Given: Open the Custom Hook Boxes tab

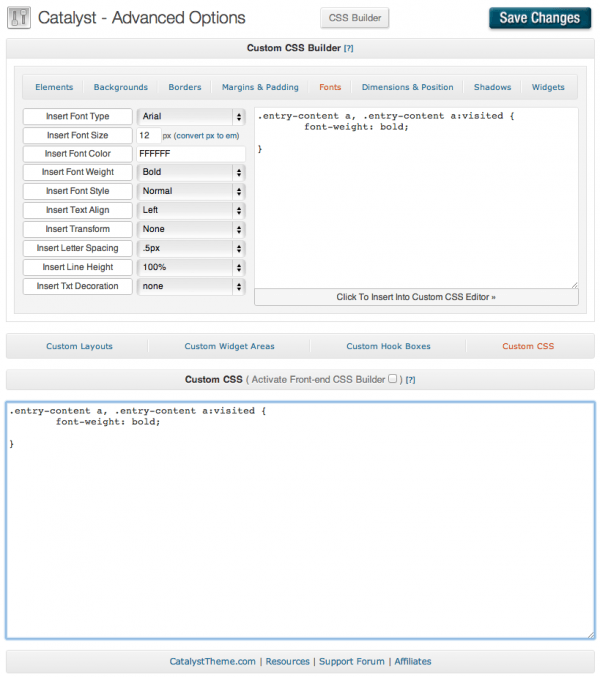Looking at the screenshot, I should (x=388, y=346).
